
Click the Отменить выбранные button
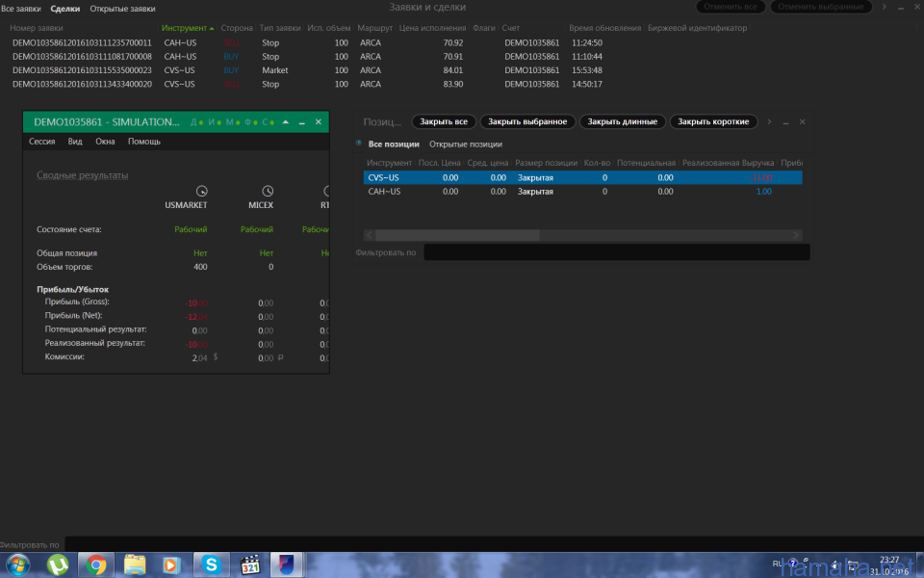(x=821, y=7)
